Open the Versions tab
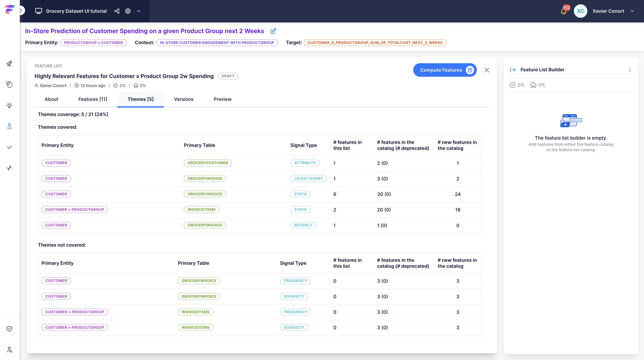Image resolution: width=644 pixels, height=360 pixels. coord(183,99)
